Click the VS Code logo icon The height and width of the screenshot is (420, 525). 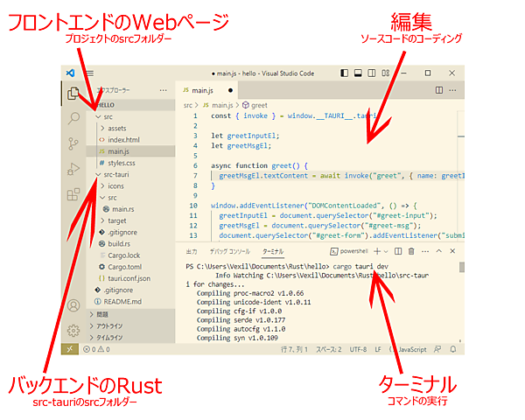pyautogui.click(x=70, y=73)
